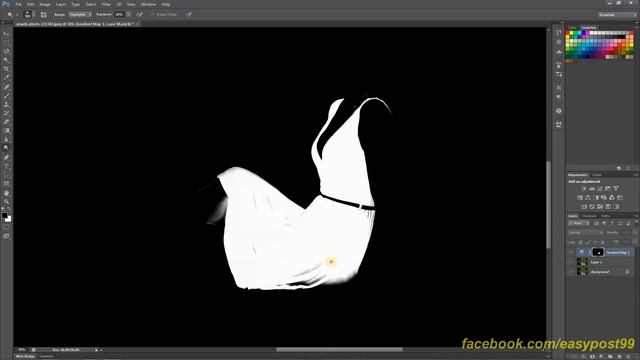640x360 pixels.
Task: Toggle lock all for layer
Action: (x=603, y=242)
